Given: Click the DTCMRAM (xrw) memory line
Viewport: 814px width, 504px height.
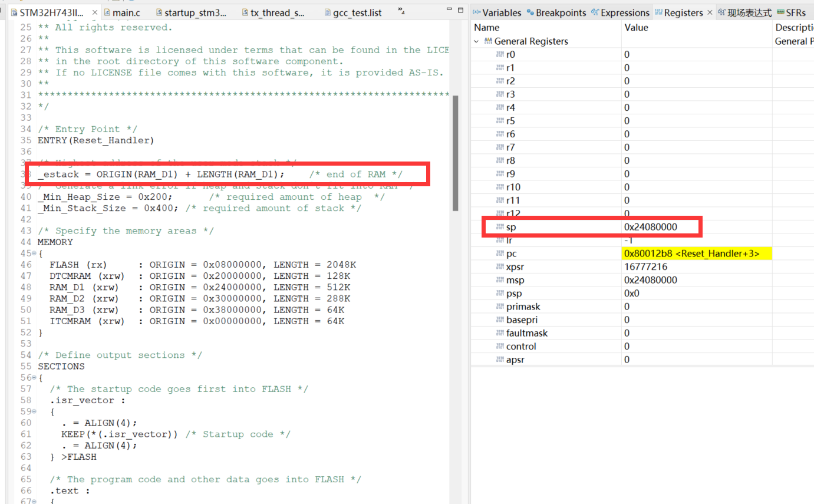Looking at the screenshot, I should 200,276.
